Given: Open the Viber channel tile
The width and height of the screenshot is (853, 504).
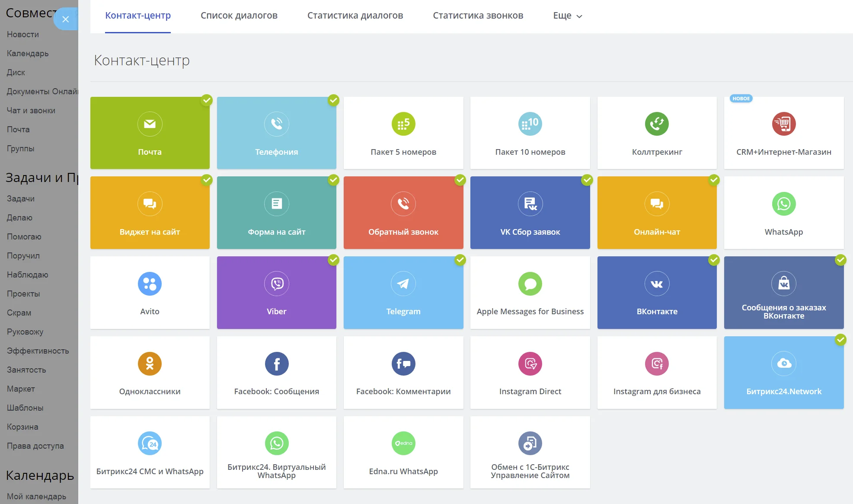Looking at the screenshot, I should click(277, 293).
